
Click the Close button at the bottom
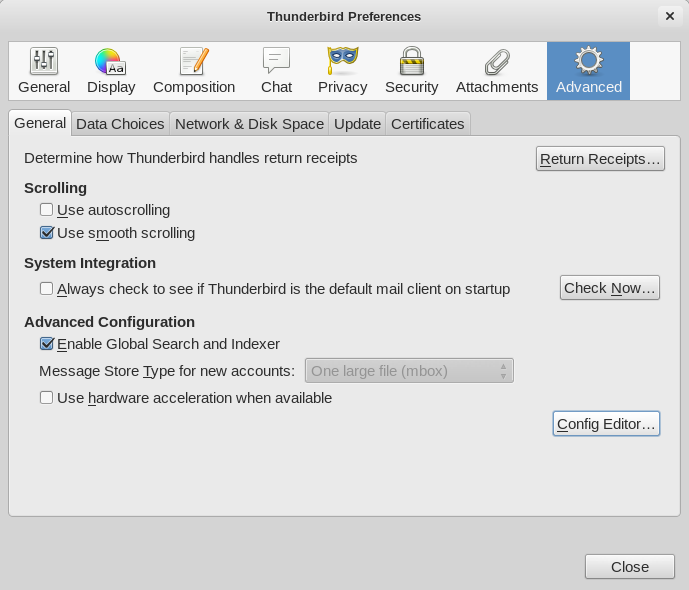tap(630, 566)
